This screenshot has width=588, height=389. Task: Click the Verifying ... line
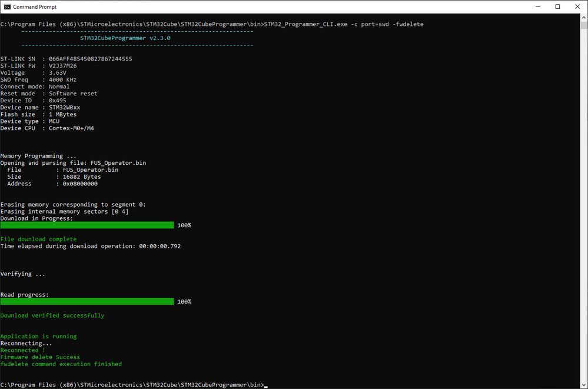(23, 274)
